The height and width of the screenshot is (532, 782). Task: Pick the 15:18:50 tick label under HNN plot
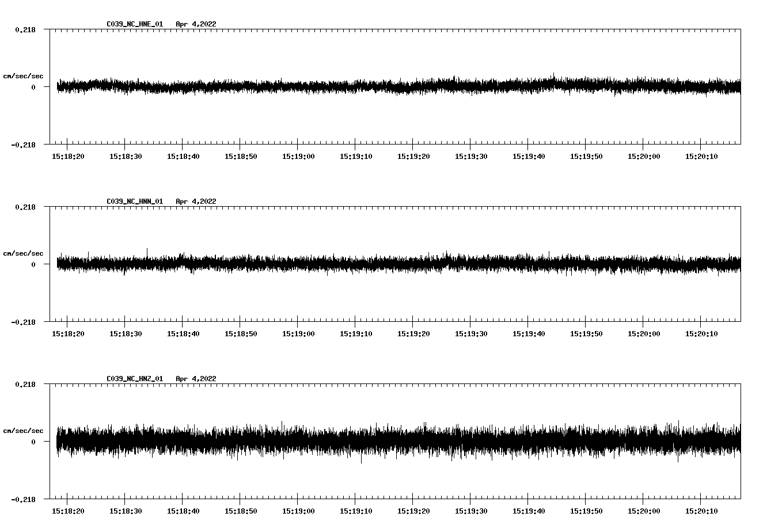241,334
